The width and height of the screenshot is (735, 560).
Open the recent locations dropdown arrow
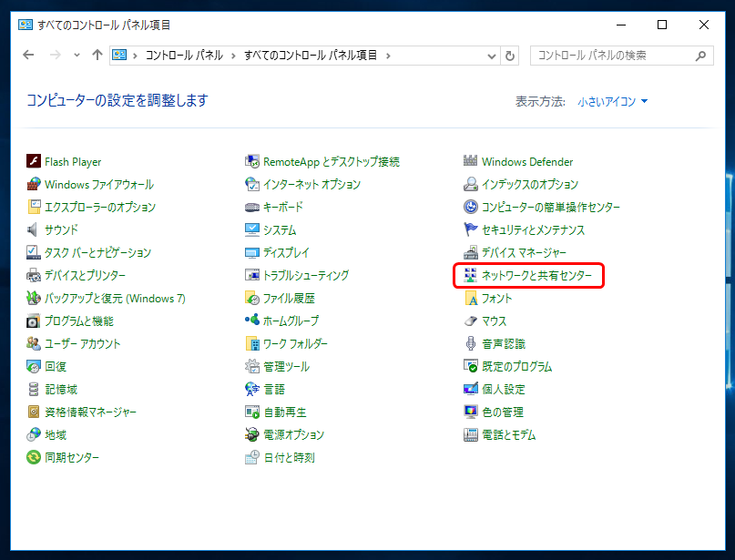[77, 56]
